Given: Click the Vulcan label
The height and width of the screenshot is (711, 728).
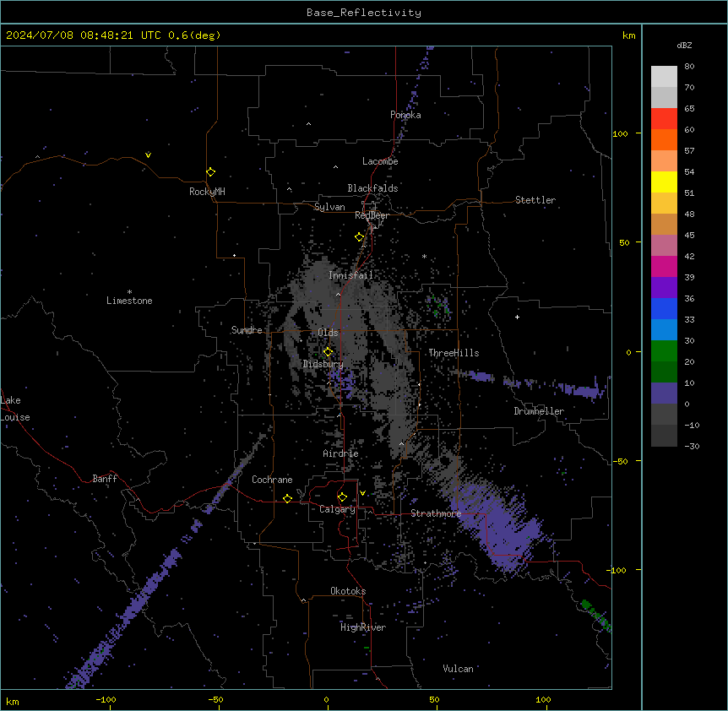Looking at the screenshot, I should [458, 669].
